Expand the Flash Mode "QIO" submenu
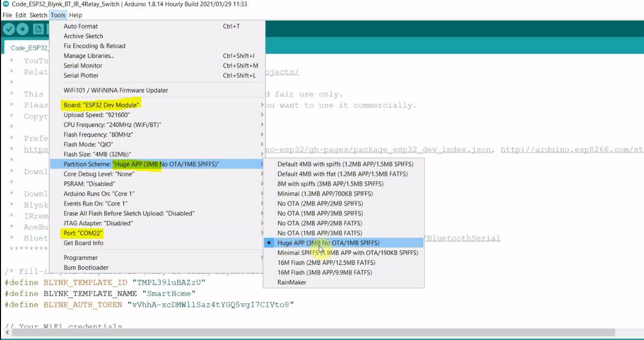This screenshot has width=644, height=340. click(x=157, y=144)
